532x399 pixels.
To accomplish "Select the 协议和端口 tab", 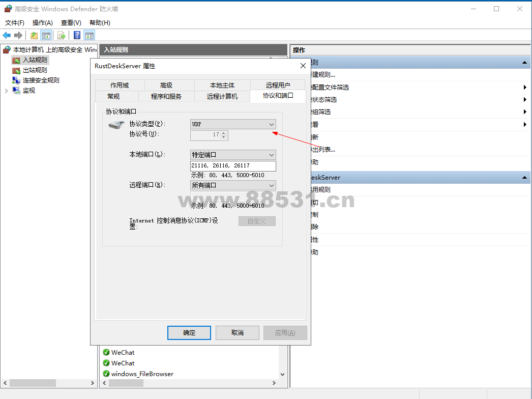I will [x=278, y=96].
